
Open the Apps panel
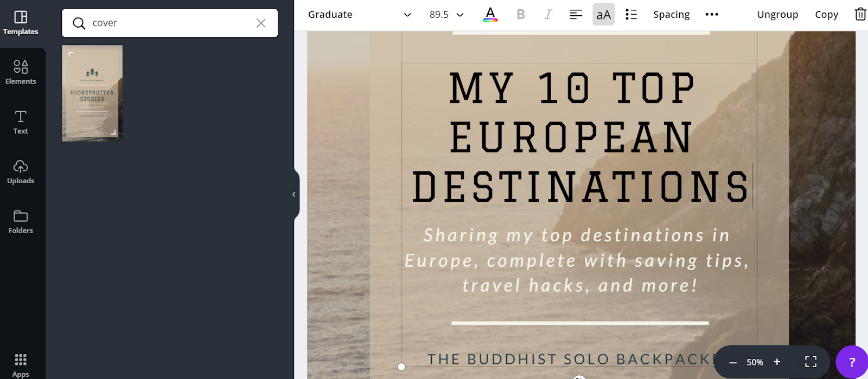click(21, 365)
